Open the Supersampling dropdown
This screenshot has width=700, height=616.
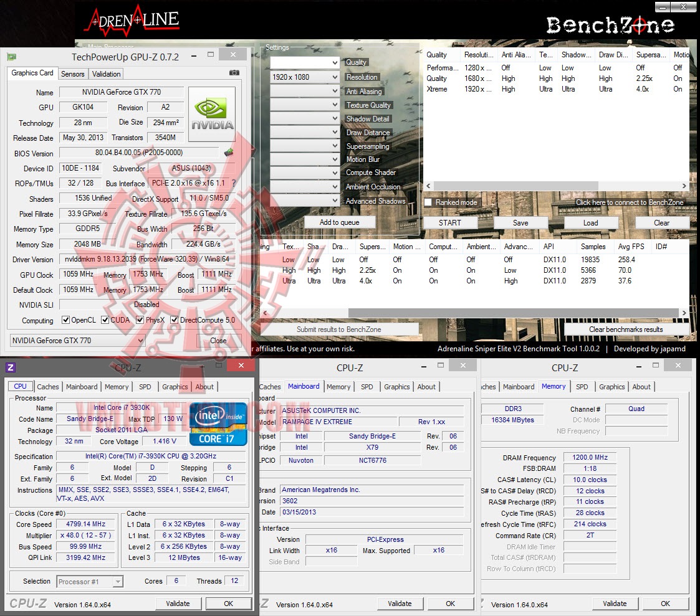(x=305, y=146)
